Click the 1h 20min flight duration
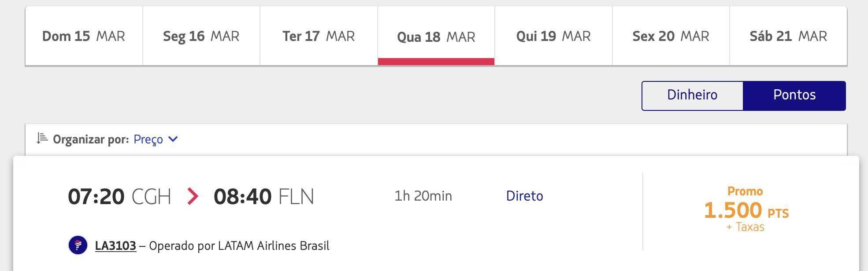The image size is (868, 271). pyautogui.click(x=423, y=196)
